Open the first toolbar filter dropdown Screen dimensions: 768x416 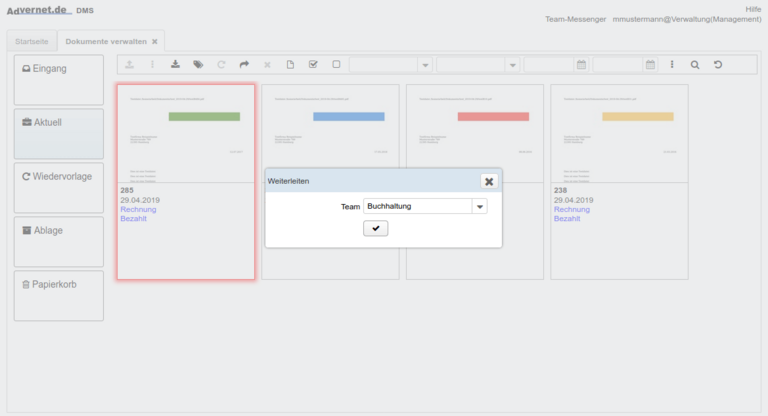point(426,65)
